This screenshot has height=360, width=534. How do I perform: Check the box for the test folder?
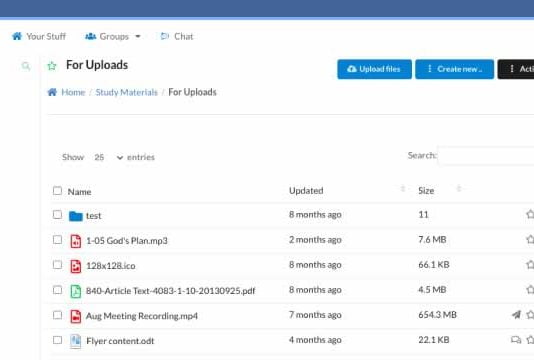click(x=58, y=215)
